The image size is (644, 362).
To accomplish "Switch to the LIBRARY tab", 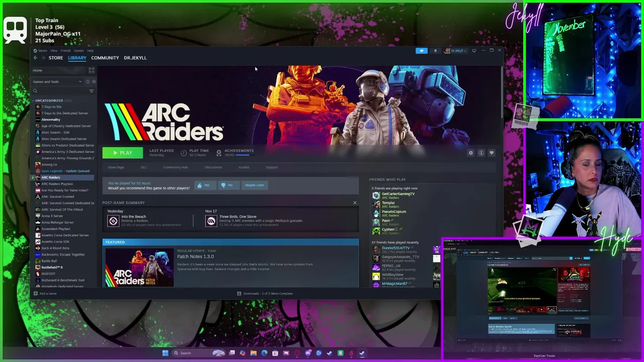I will (x=77, y=58).
